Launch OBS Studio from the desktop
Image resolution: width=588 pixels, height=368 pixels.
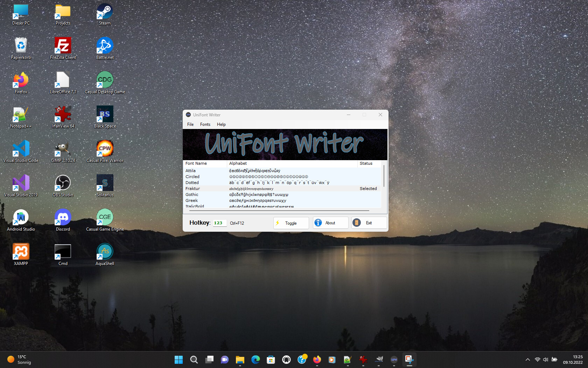coord(63,183)
